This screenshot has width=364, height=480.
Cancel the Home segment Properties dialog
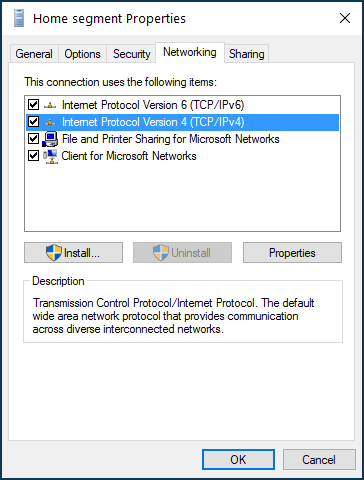point(319,460)
